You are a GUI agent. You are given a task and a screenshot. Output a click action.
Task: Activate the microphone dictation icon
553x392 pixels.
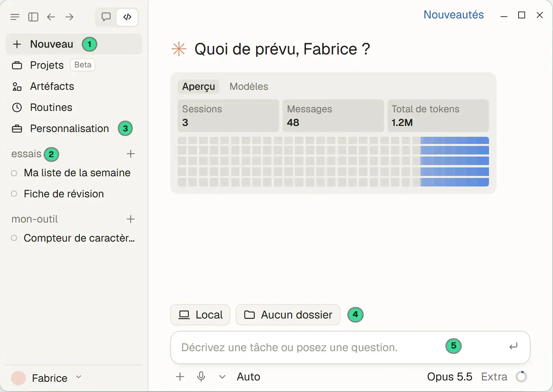pos(201,377)
